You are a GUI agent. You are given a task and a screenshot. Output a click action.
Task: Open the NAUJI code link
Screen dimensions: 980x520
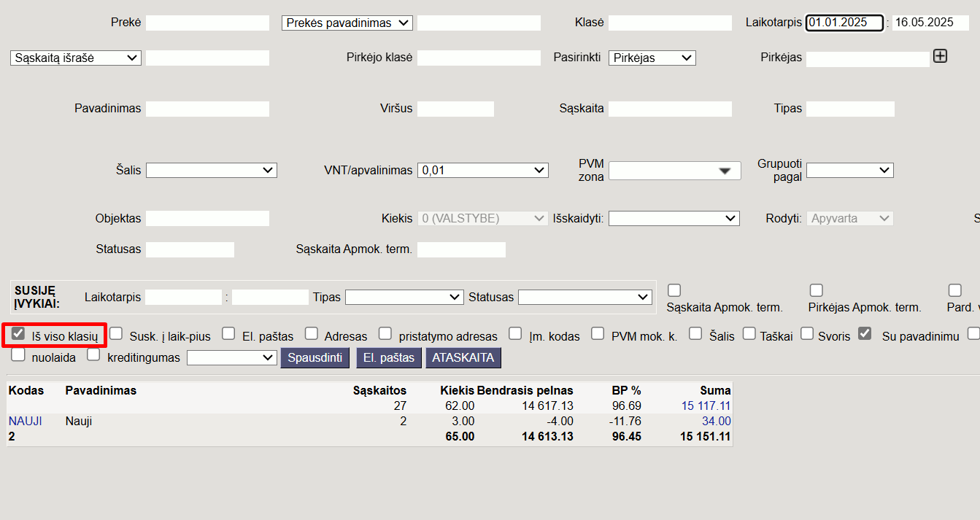pyautogui.click(x=26, y=421)
